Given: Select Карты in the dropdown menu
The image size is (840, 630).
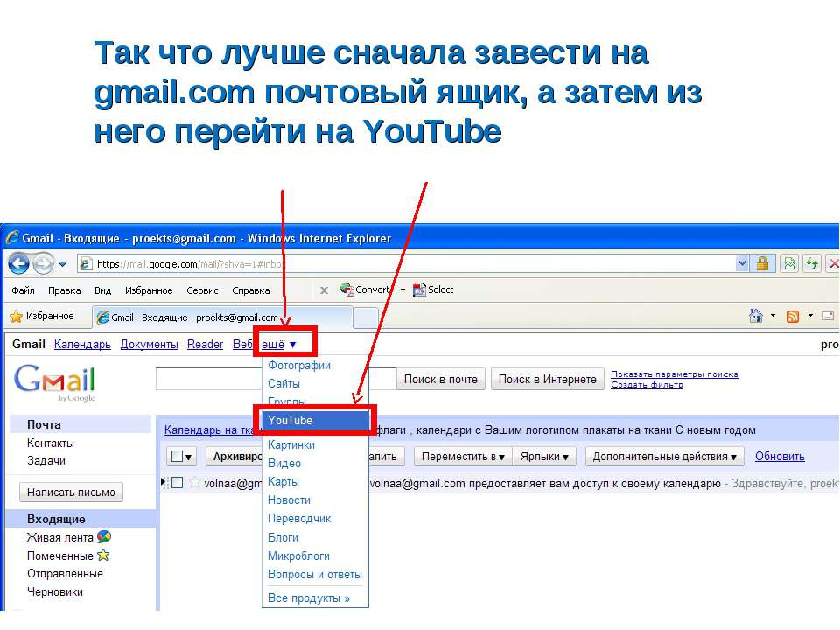Looking at the screenshot, I should click(283, 481).
